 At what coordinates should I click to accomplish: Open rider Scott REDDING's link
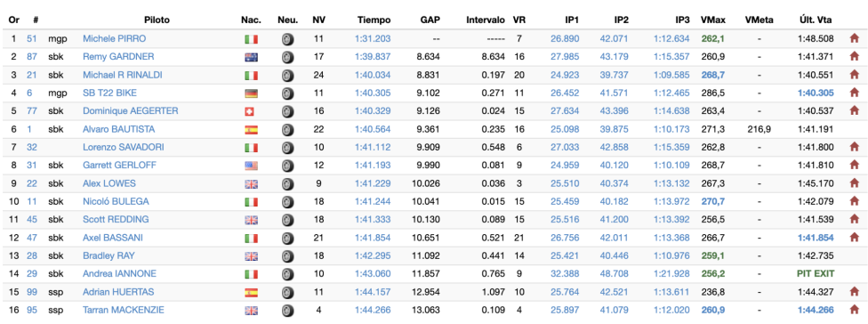(116, 219)
